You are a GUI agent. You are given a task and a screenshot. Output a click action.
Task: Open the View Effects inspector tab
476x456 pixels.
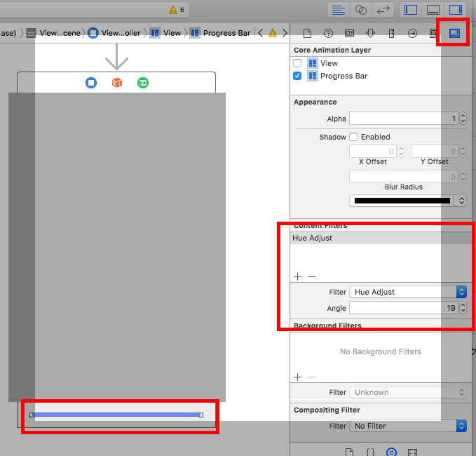pos(454,33)
